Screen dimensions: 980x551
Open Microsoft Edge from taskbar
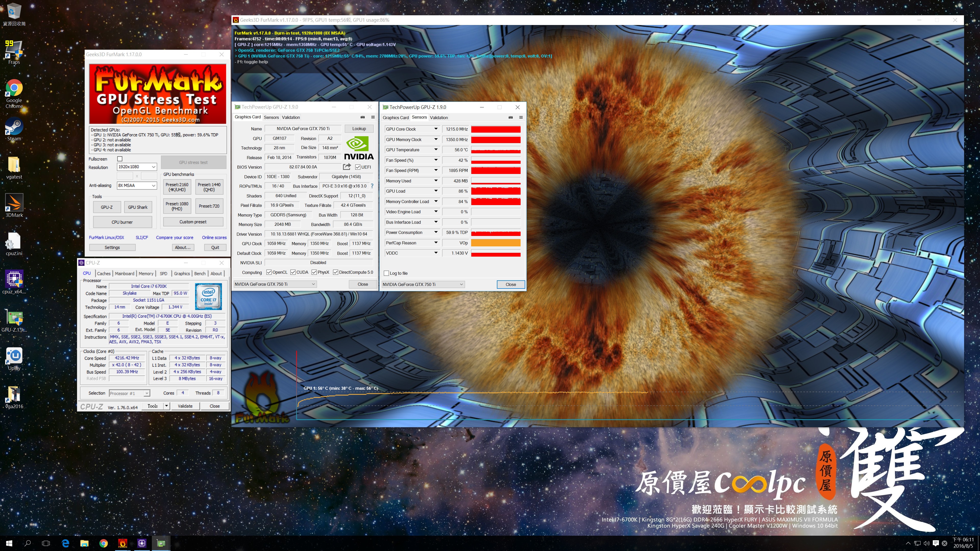65,543
